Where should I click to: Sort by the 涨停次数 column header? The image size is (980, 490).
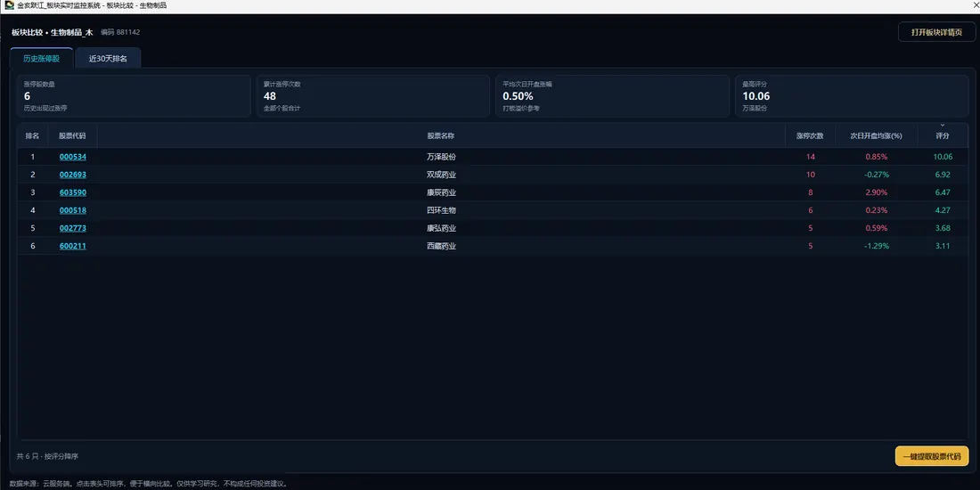coord(810,135)
